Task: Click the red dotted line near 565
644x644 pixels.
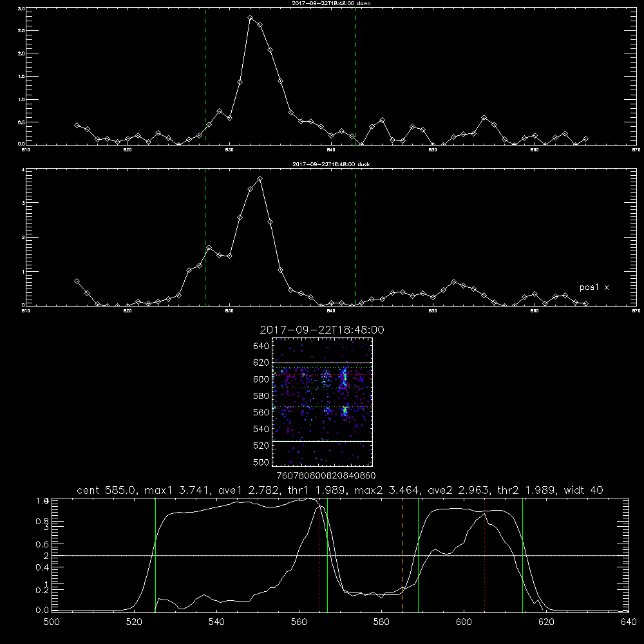Action: tap(319, 555)
